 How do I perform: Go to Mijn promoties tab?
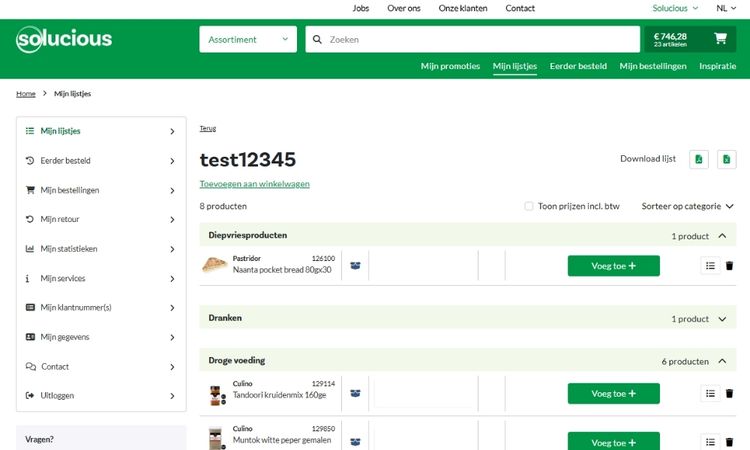[x=450, y=67]
